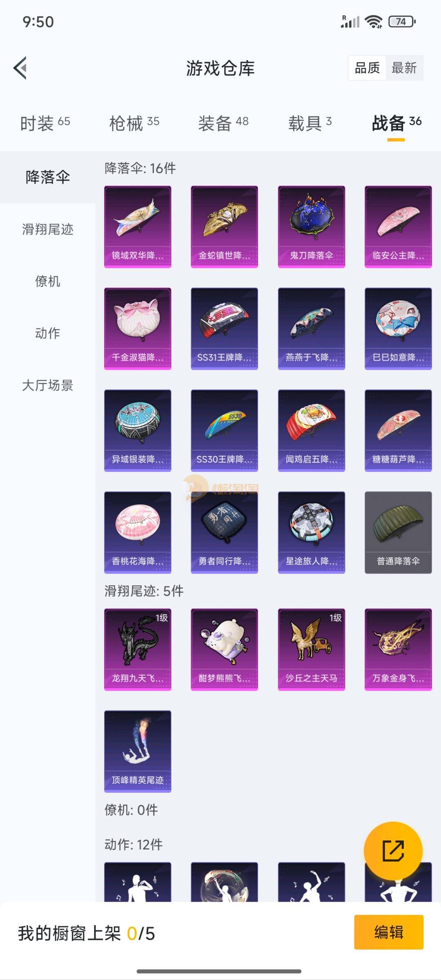The height and width of the screenshot is (980, 441).
Task: Open 沙丘之主天马 glide trail
Action: click(311, 649)
